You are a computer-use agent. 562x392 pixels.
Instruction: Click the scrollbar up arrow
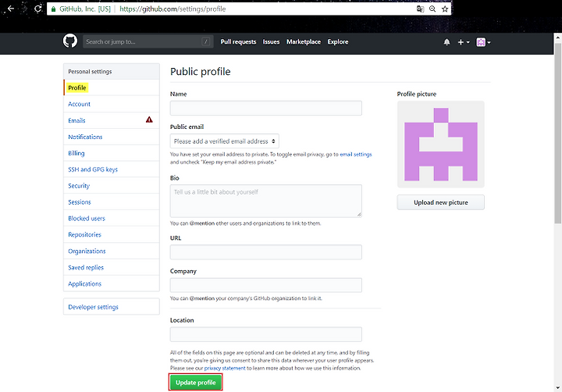(557, 37)
